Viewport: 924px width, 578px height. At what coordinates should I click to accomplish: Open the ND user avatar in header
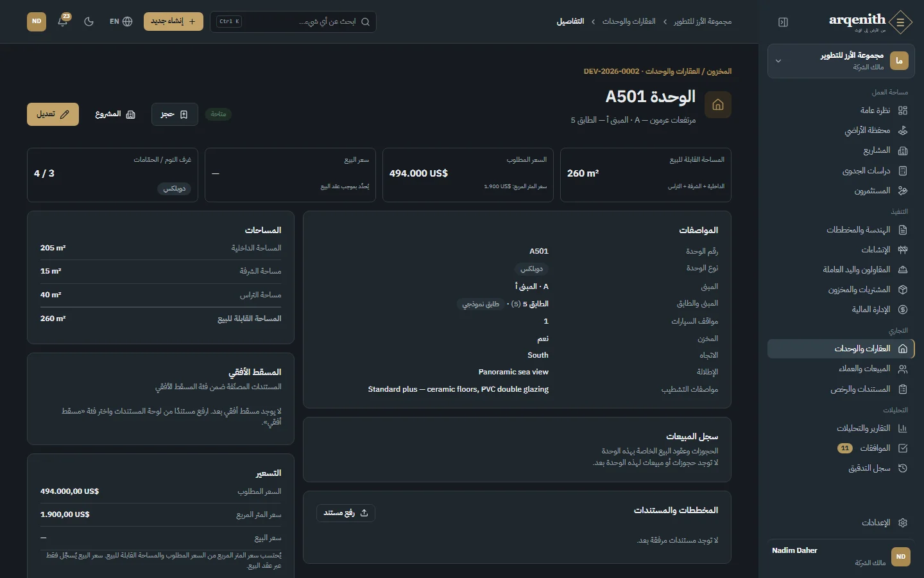pyautogui.click(x=37, y=21)
